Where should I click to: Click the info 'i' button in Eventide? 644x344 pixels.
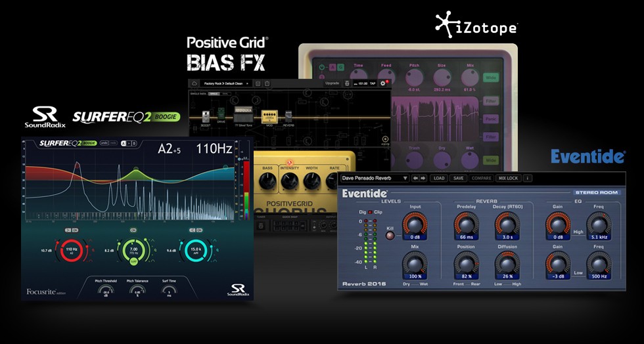528,178
